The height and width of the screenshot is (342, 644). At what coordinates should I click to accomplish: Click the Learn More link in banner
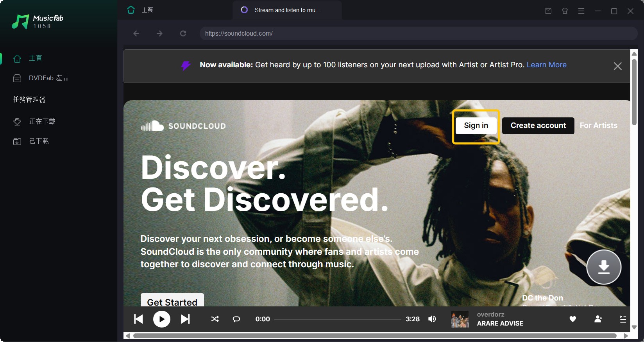546,65
